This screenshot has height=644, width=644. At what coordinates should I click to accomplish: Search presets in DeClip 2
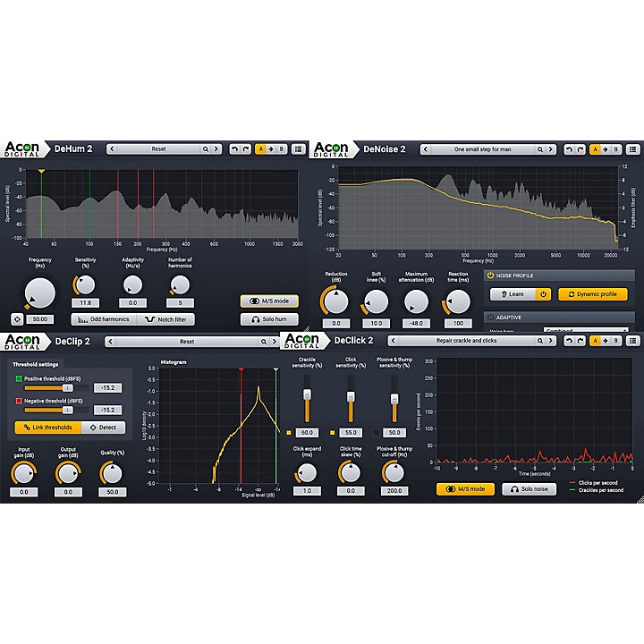(264, 342)
